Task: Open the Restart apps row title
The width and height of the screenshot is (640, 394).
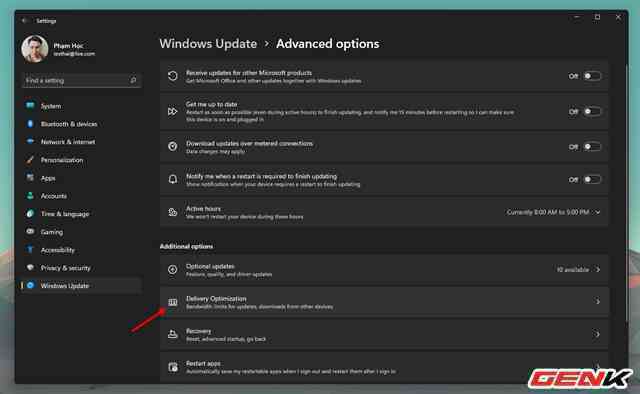Action: coord(203,363)
